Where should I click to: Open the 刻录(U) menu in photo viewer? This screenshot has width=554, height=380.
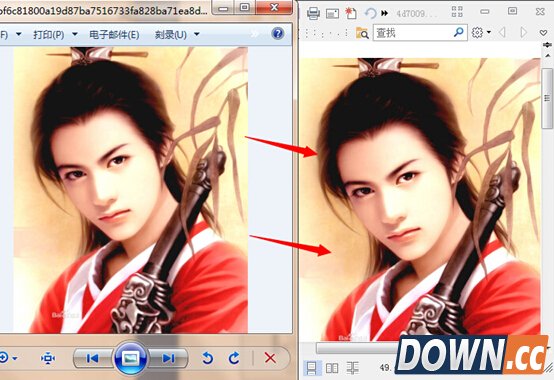[x=171, y=35]
